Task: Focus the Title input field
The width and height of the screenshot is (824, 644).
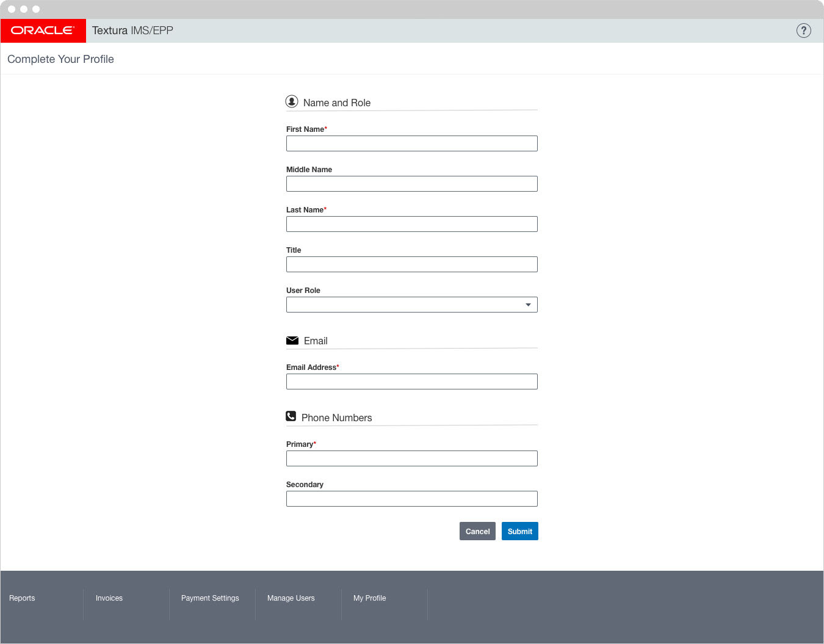Action: (x=412, y=264)
